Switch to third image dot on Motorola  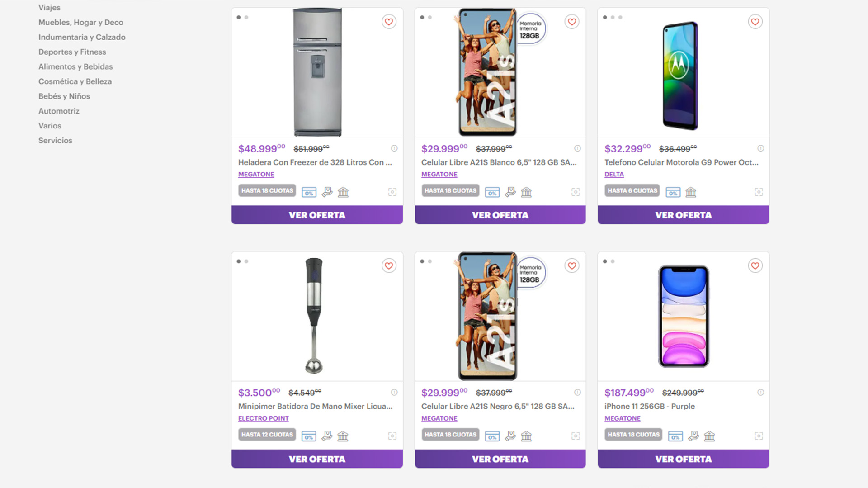click(x=620, y=18)
